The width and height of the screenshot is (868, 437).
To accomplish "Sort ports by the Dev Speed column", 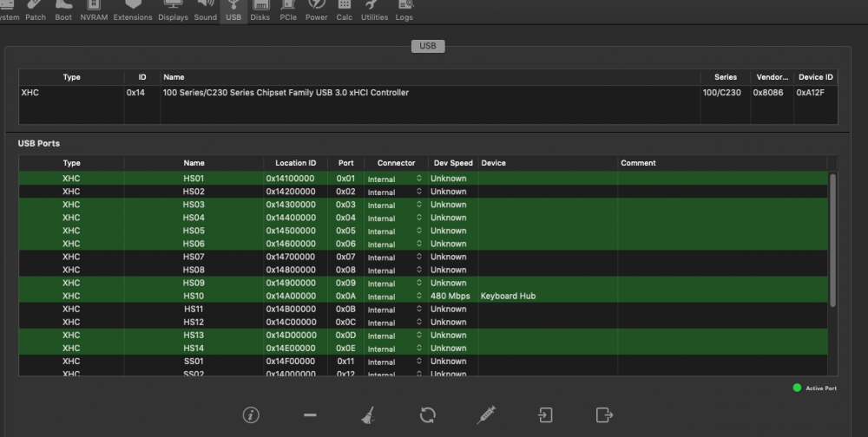I will 453,163.
